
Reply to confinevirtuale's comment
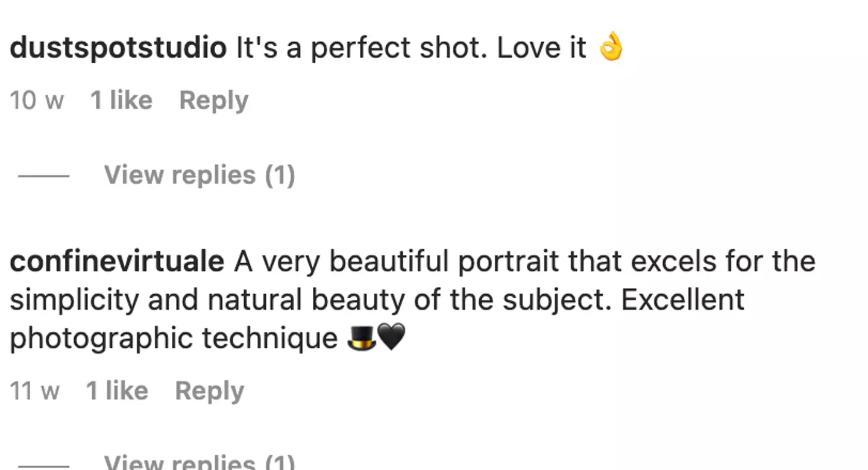[209, 391]
